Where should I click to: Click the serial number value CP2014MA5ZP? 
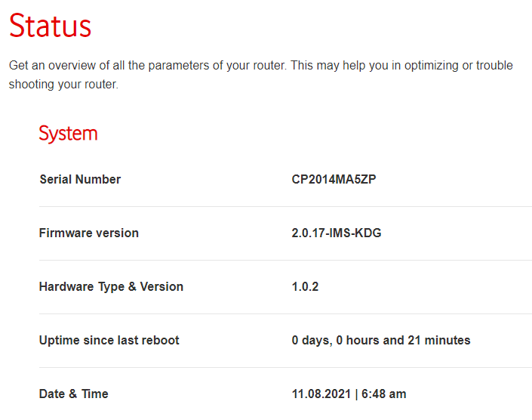[x=334, y=179]
